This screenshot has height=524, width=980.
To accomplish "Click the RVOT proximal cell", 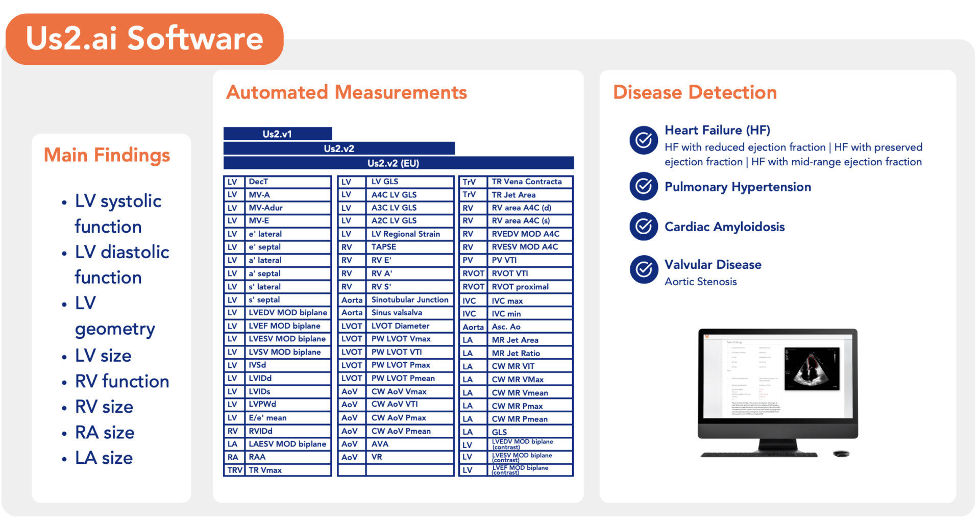I will (530, 286).
